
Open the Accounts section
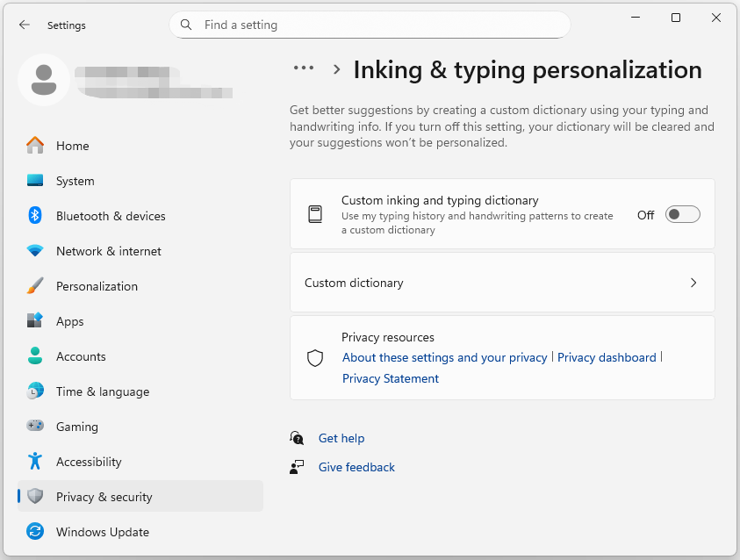click(x=83, y=356)
